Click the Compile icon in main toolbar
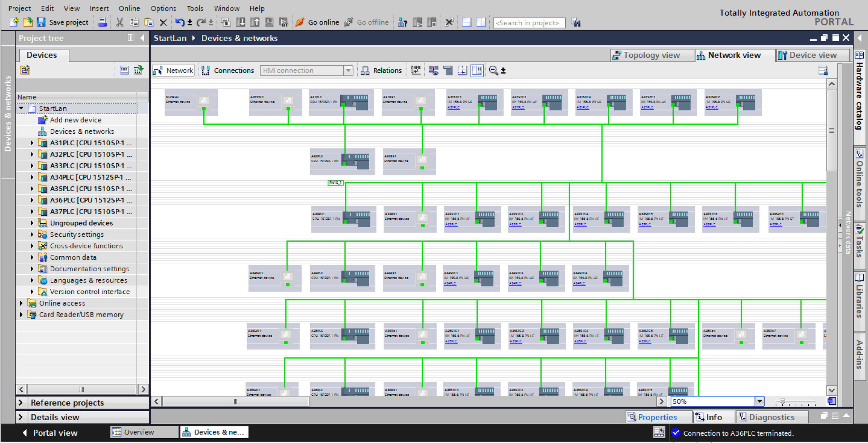The height and width of the screenshot is (443, 868). click(x=226, y=22)
